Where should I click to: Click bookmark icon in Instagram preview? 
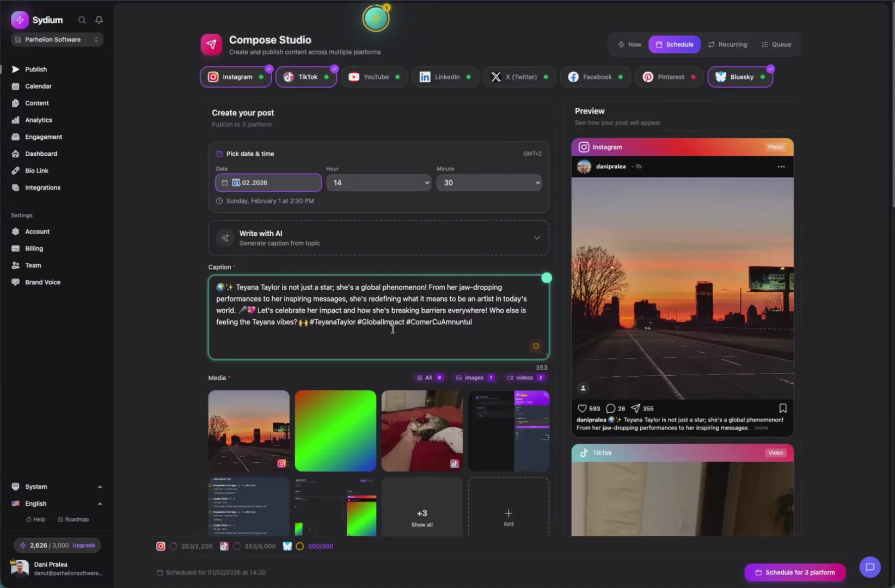click(x=783, y=408)
